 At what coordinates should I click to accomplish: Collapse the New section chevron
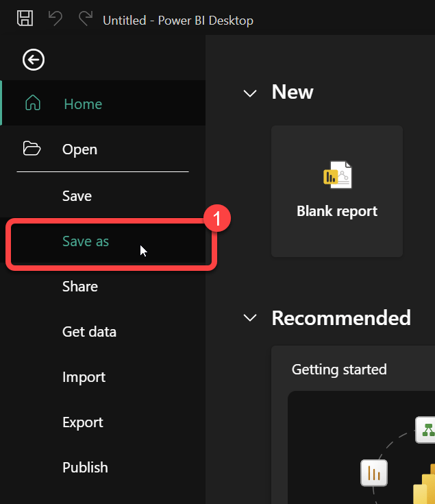click(250, 93)
